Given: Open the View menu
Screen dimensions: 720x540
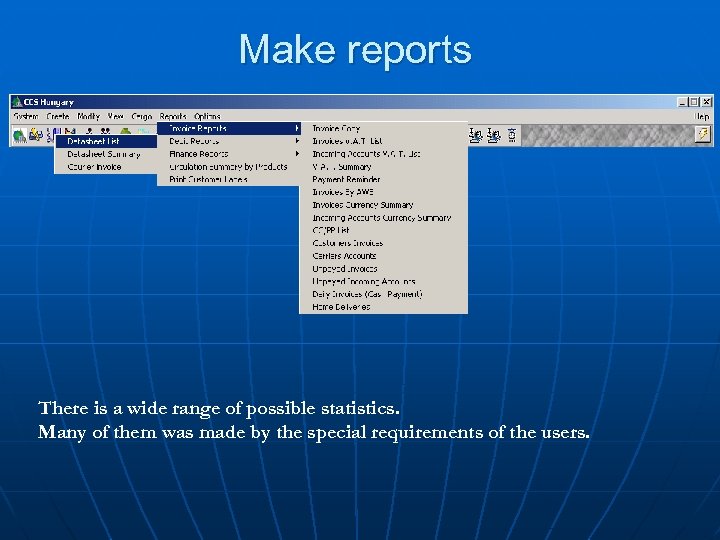Looking at the screenshot, I should [116, 116].
